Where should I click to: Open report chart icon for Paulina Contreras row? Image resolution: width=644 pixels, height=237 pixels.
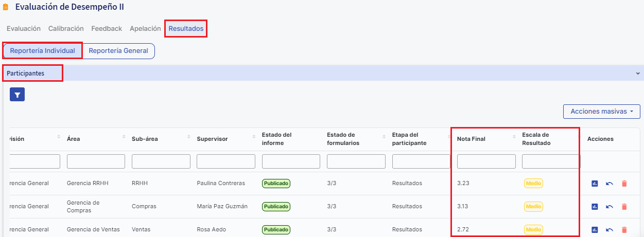pyautogui.click(x=595, y=184)
